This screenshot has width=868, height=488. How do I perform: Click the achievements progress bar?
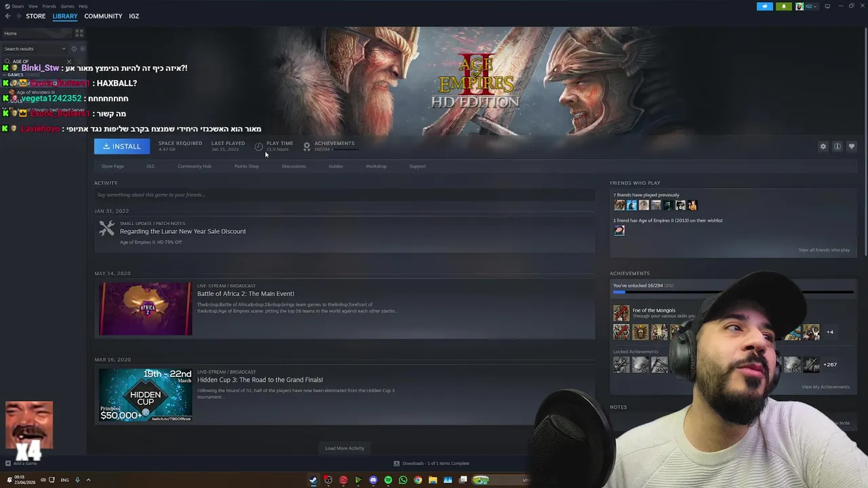click(x=732, y=292)
